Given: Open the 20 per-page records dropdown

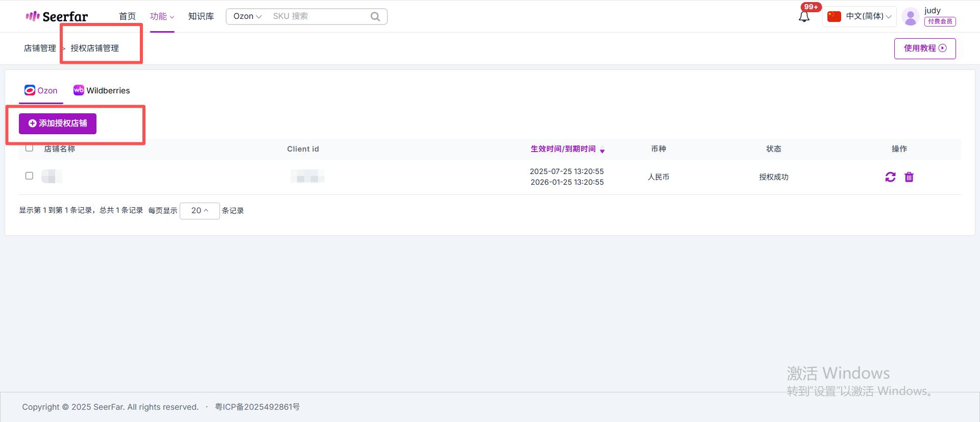Looking at the screenshot, I should point(200,211).
